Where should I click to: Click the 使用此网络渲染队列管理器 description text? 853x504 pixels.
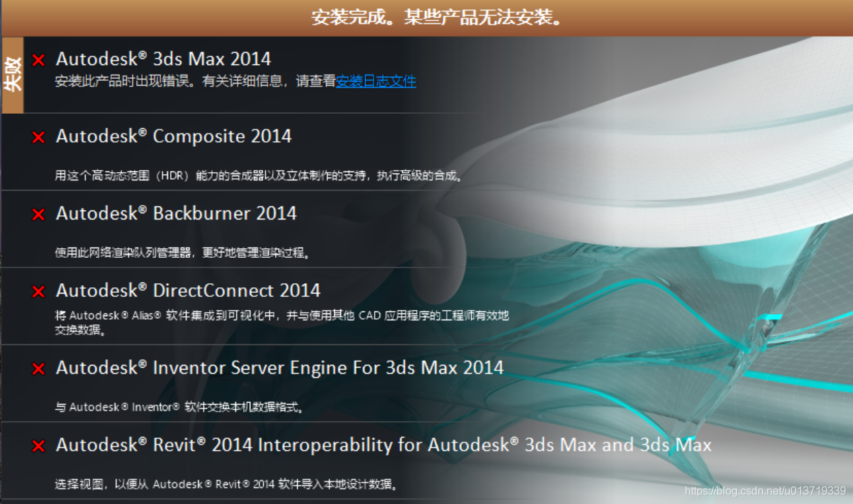pyautogui.click(x=183, y=253)
